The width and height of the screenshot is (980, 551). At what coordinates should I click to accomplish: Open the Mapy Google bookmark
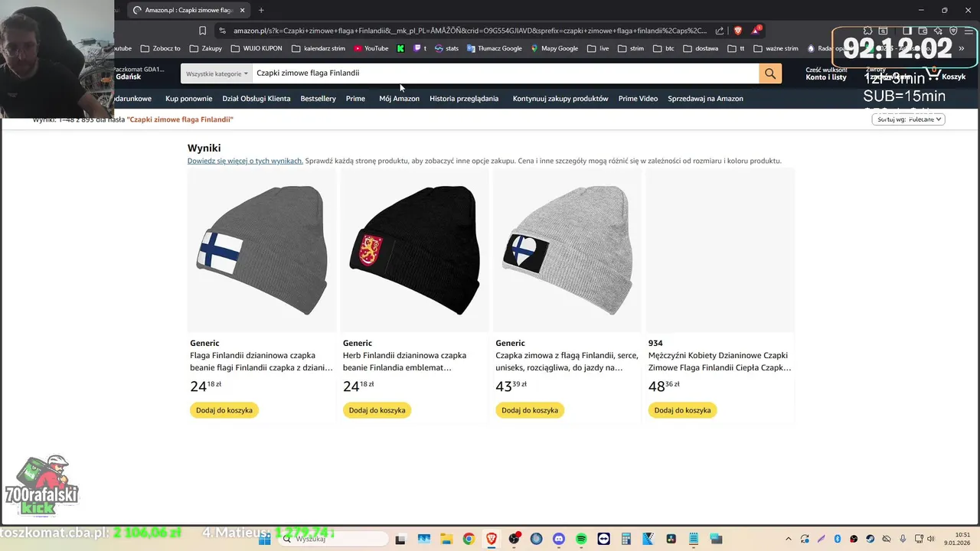[554, 48]
